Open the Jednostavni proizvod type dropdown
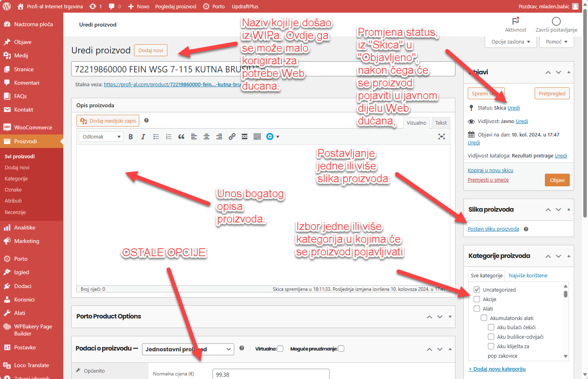Image resolution: width=588 pixels, height=379 pixels. coord(188,349)
